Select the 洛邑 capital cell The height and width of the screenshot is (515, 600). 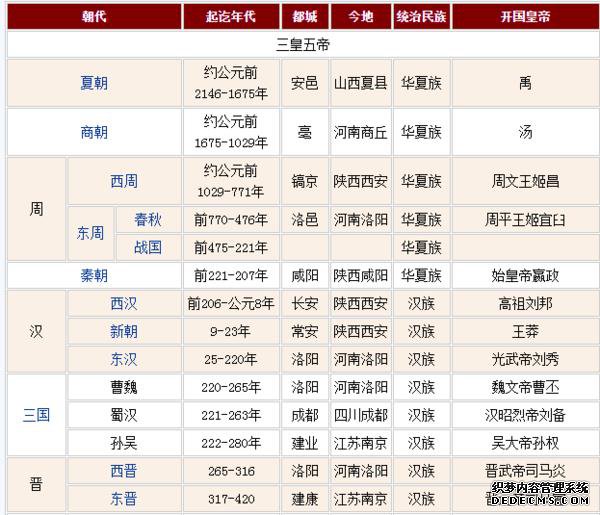[x=305, y=220]
